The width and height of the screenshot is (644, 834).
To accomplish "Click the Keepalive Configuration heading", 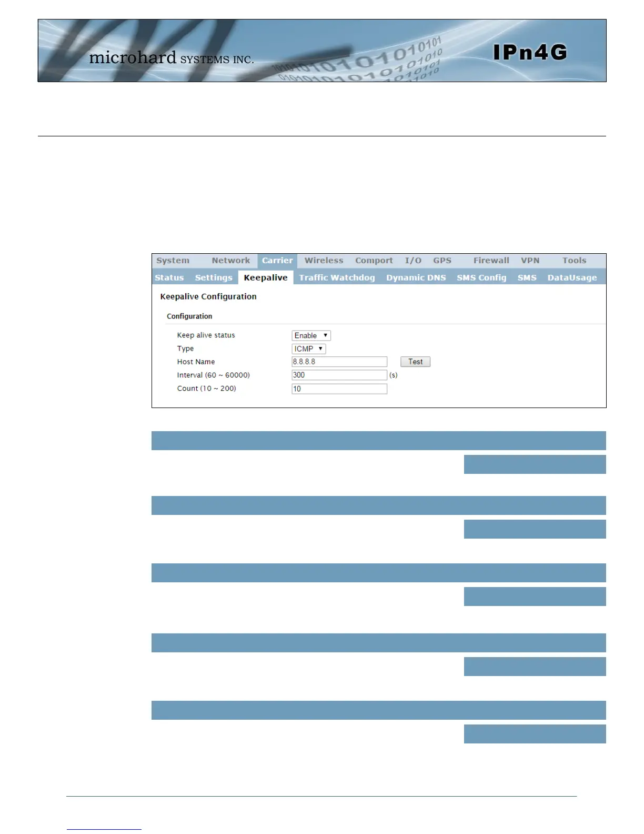I will tap(208, 296).
